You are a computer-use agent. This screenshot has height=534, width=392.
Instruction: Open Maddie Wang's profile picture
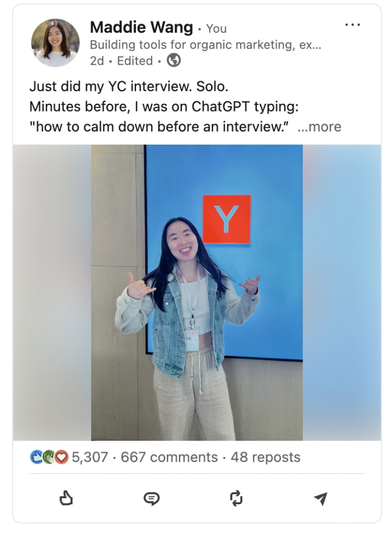pos(55,43)
